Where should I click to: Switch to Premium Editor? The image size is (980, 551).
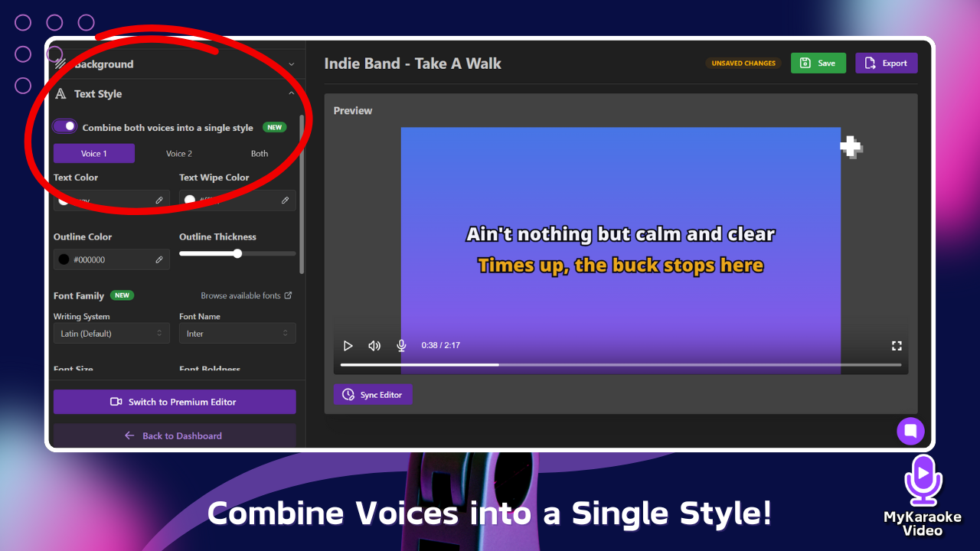(175, 402)
